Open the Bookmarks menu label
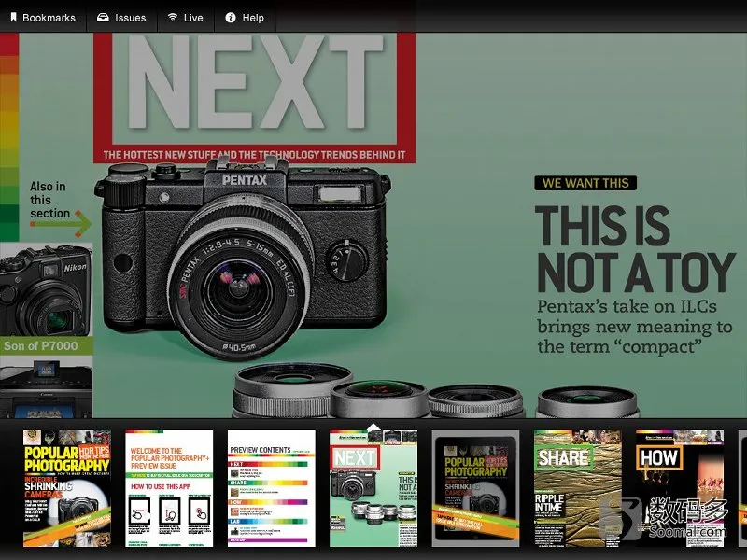 [49, 18]
